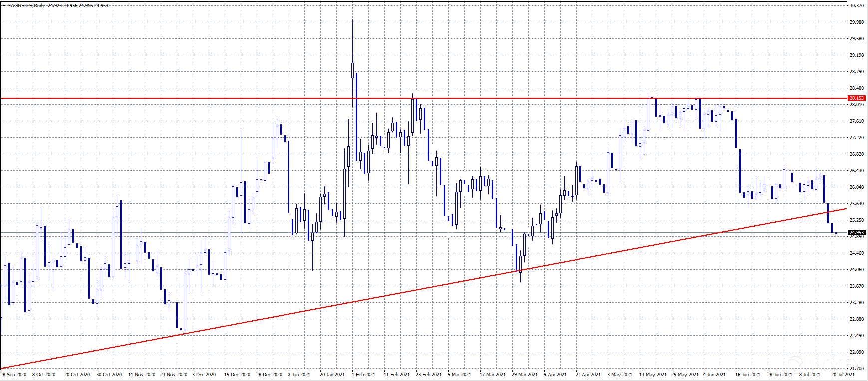868x381 pixels.
Task: Click the 3 Dec 2020 date label
Action: coord(204,375)
